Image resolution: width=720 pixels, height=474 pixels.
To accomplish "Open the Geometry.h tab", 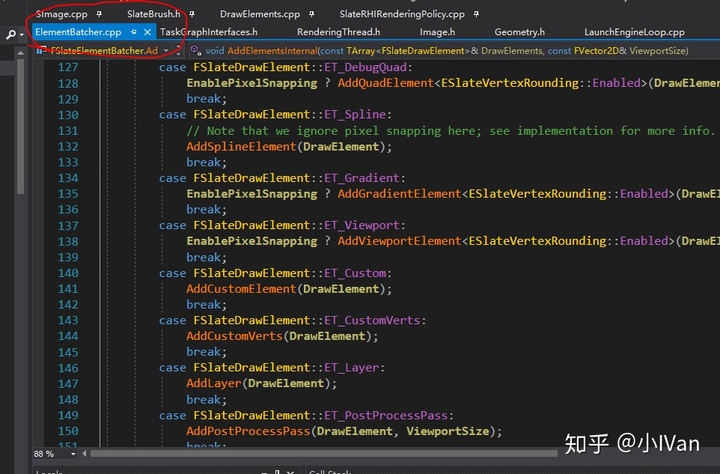I will click(x=519, y=32).
